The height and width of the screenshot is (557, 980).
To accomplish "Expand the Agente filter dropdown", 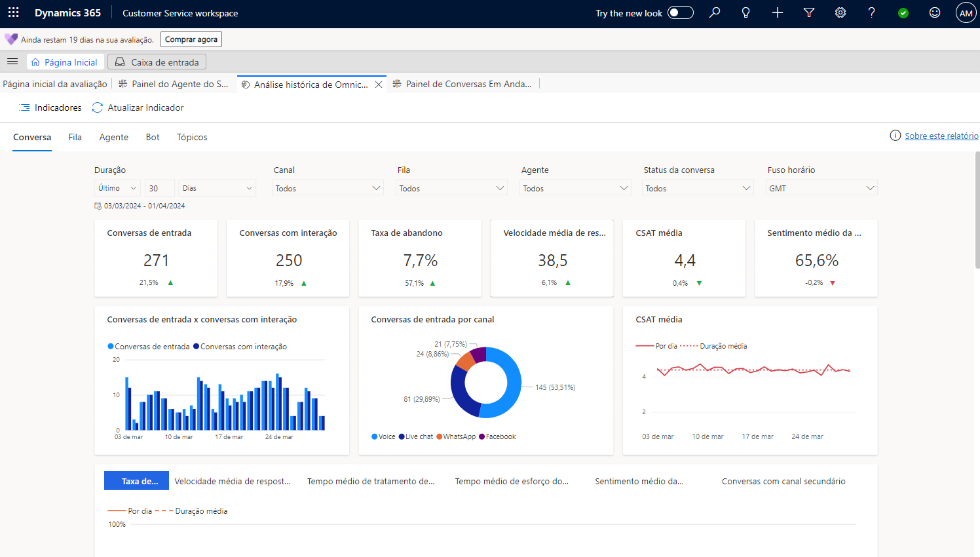I will point(575,188).
